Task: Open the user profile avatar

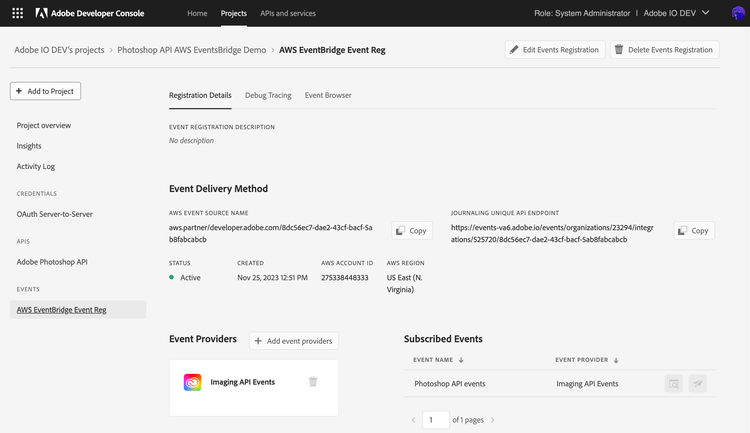Action: pos(737,13)
